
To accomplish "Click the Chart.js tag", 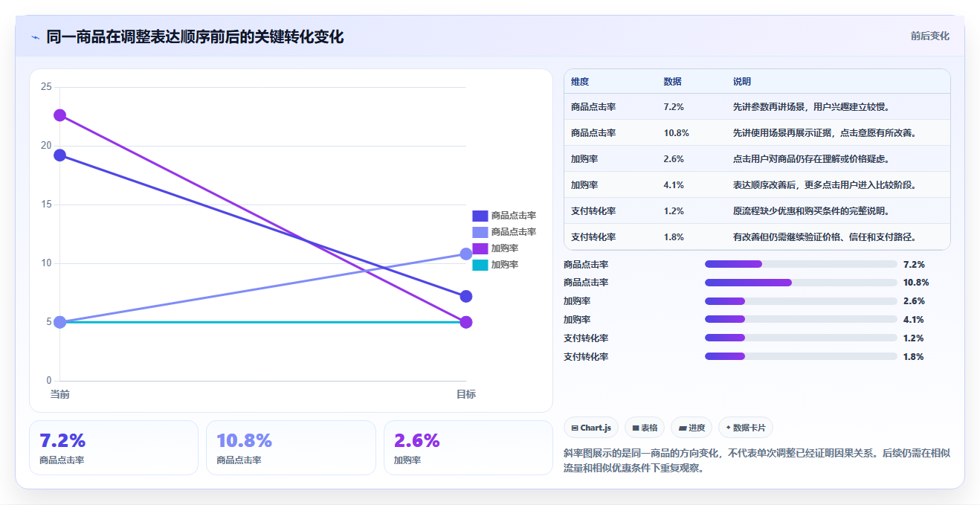I will 591,428.
